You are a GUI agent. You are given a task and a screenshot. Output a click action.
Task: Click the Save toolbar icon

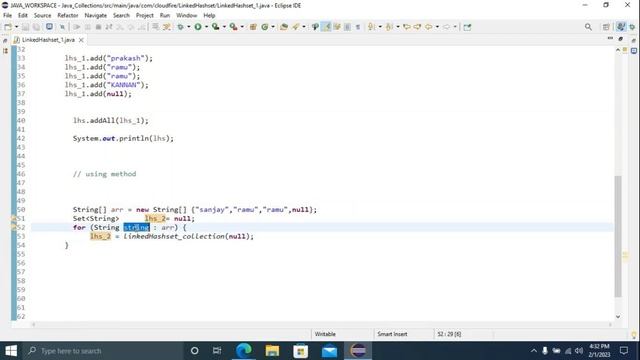(x=25, y=27)
